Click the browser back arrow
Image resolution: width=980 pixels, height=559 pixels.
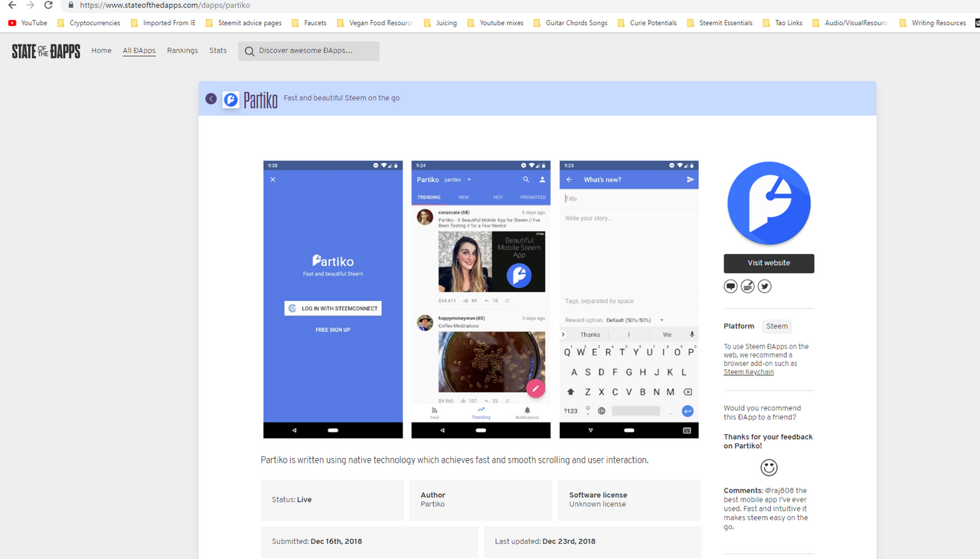(x=11, y=5)
